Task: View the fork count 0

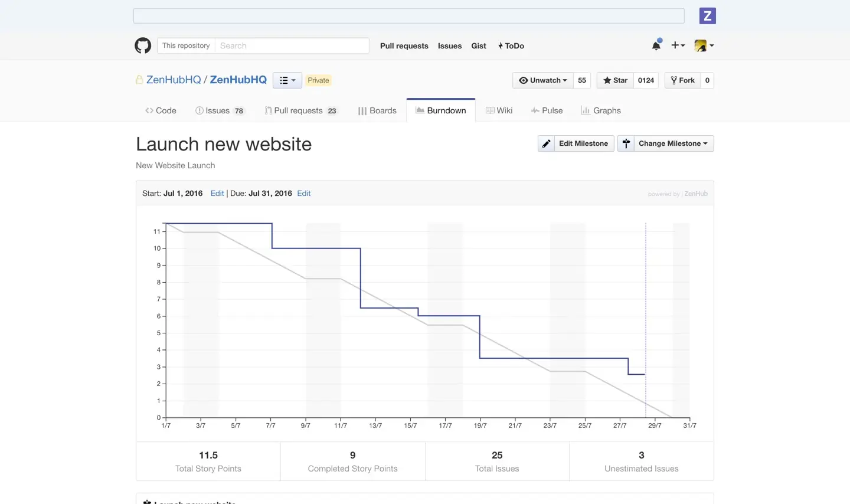Action: 707,80
